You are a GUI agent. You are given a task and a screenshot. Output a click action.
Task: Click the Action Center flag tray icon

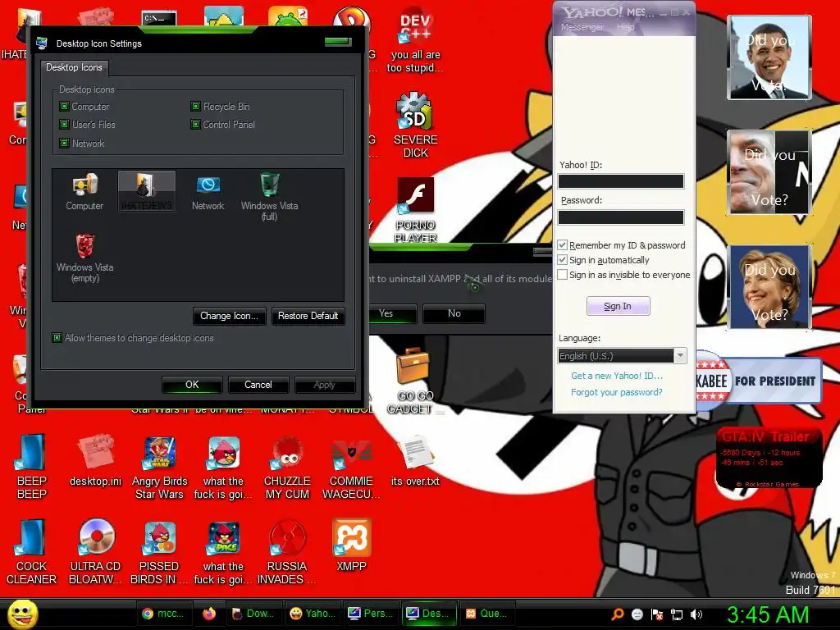[x=657, y=614]
